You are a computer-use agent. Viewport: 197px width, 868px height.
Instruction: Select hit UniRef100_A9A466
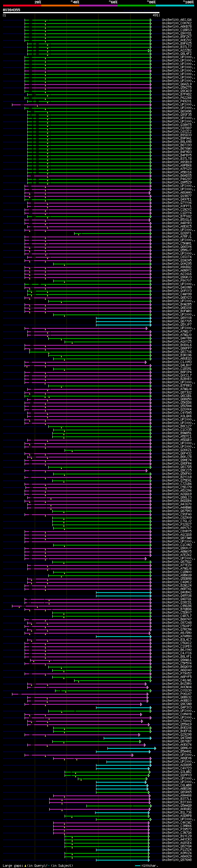177,795
